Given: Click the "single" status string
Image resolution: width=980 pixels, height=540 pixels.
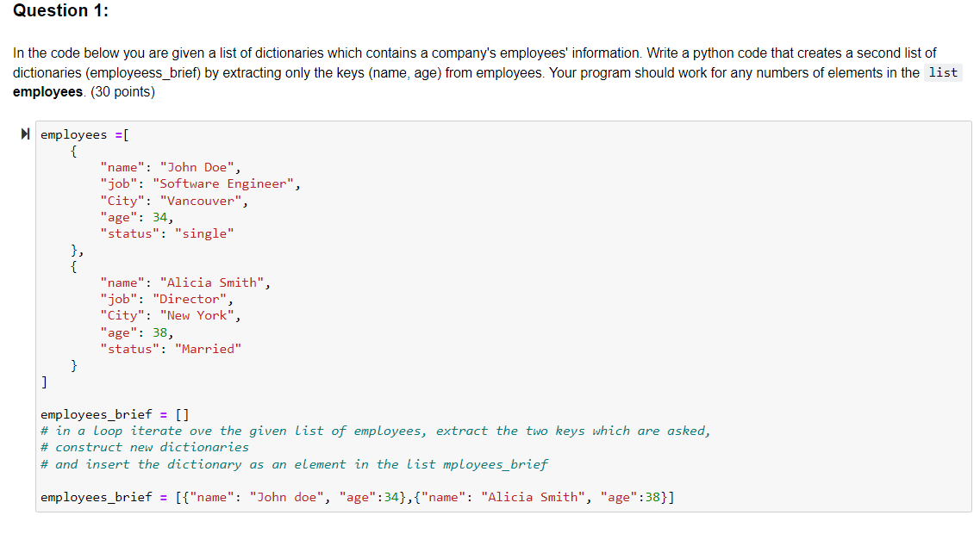Looking at the screenshot, I should 205,233.
